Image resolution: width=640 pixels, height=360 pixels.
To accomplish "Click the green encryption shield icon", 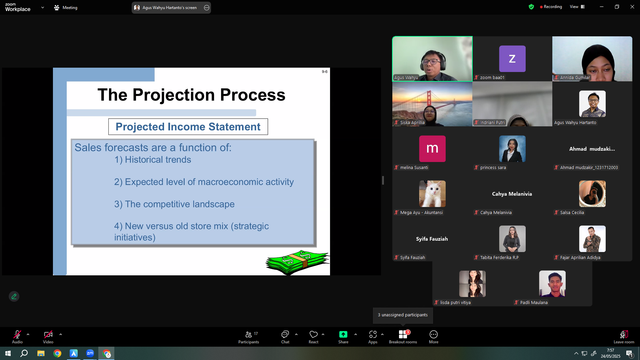I will pos(531,7).
